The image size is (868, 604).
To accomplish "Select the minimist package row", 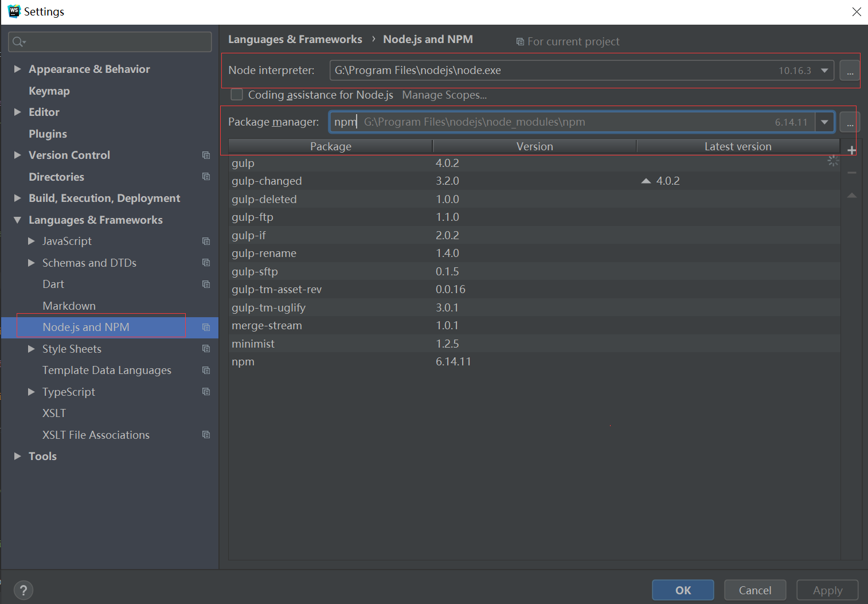I will [534, 344].
